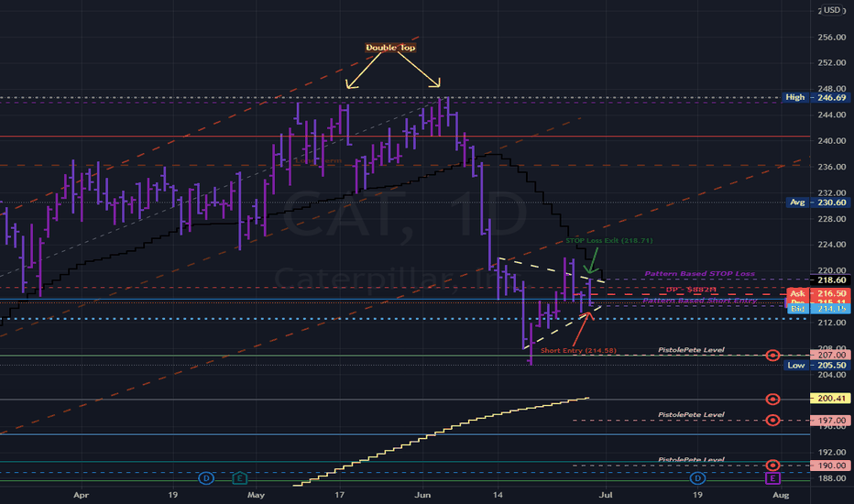This screenshot has height=504, width=854.
Task: Click the red target icon at 197.00
Action: point(772,420)
